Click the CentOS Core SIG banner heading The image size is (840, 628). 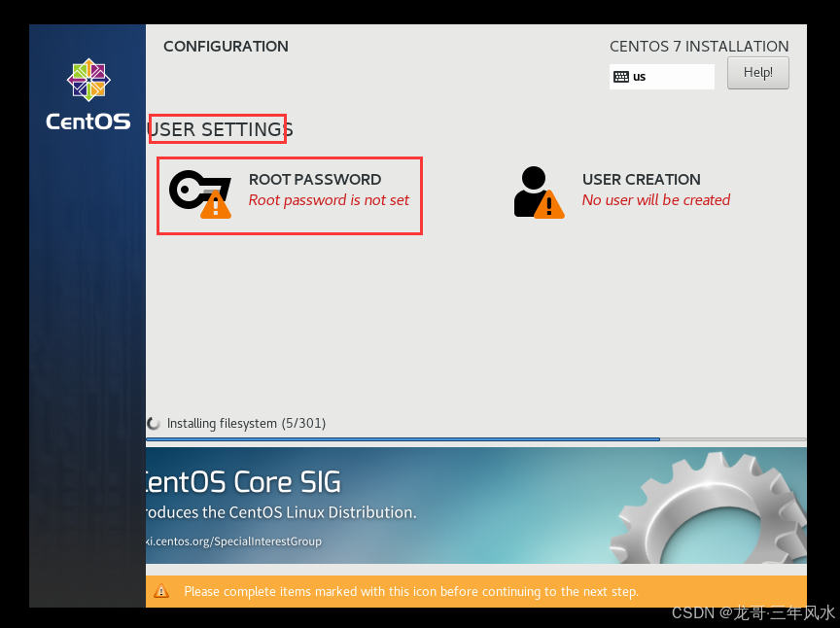tap(243, 482)
